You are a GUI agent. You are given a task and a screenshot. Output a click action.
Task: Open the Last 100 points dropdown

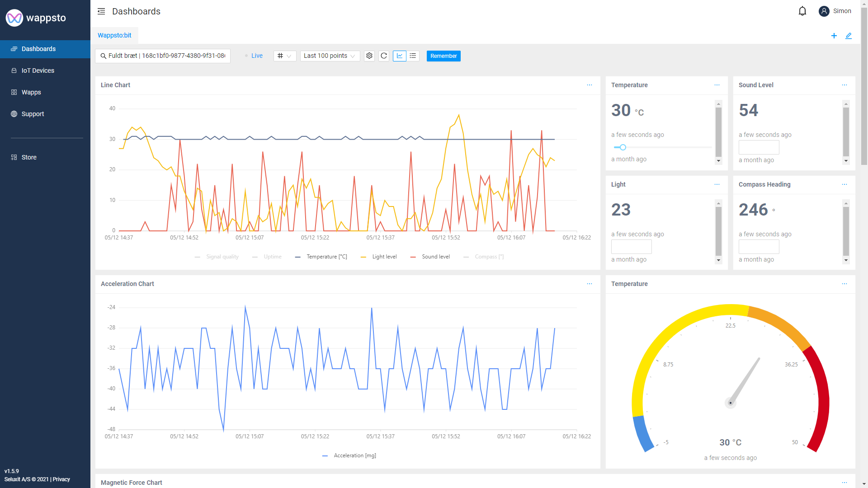[330, 56]
